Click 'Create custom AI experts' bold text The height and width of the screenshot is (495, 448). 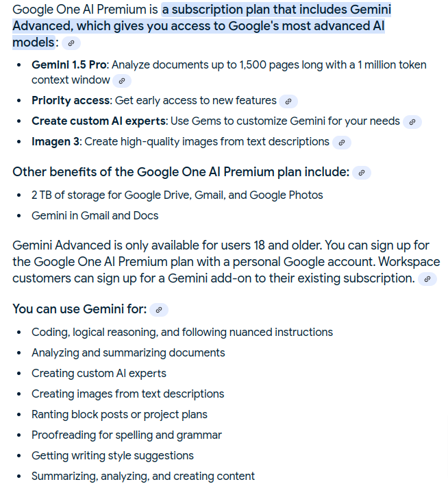[x=99, y=121]
